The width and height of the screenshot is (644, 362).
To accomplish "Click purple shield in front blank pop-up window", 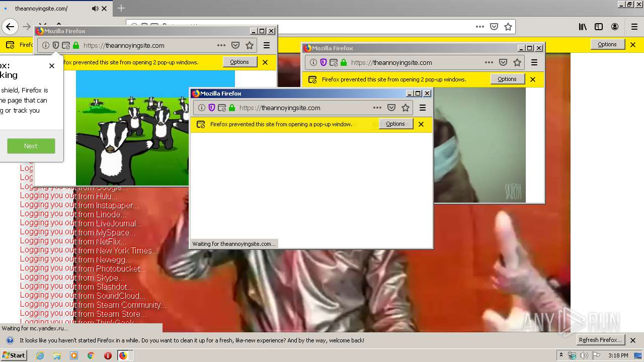I will pyautogui.click(x=212, y=108).
